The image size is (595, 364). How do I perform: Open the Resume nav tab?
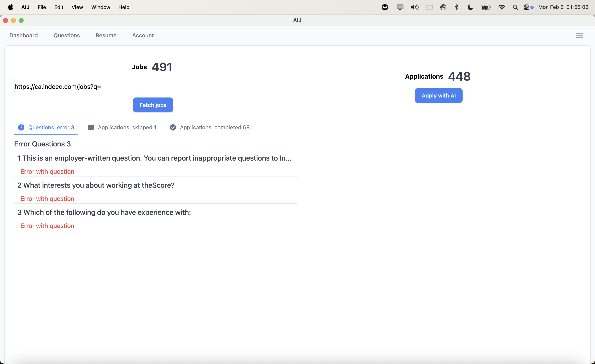[106, 35]
